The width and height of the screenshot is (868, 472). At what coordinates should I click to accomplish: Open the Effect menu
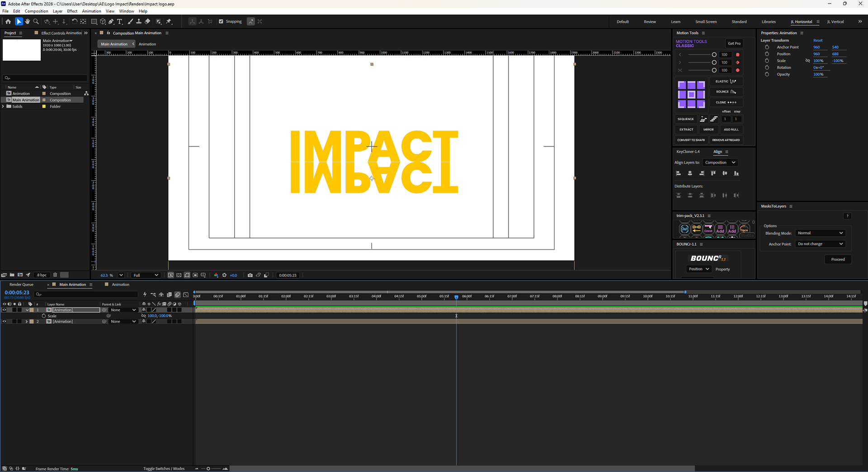[x=72, y=11]
